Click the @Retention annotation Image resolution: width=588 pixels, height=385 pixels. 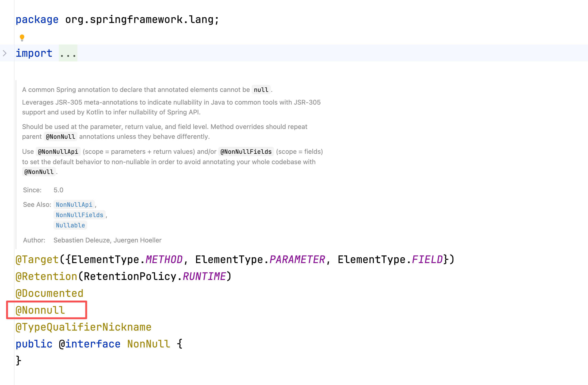pos(46,276)
